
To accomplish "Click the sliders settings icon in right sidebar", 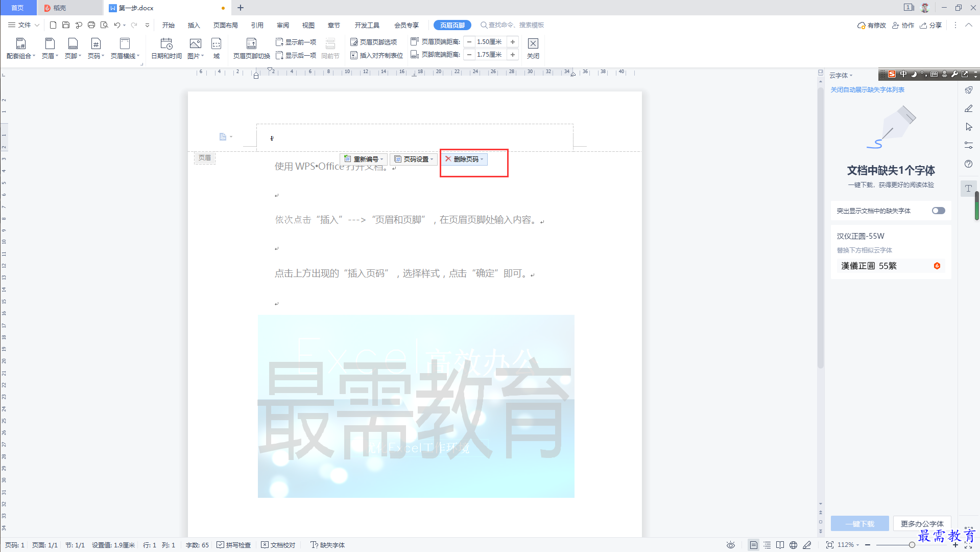I will pos(969,145).
